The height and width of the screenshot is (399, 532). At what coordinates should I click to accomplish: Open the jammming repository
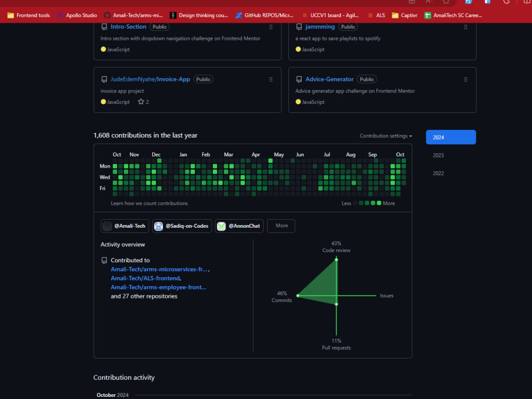[x=320, y=27]
